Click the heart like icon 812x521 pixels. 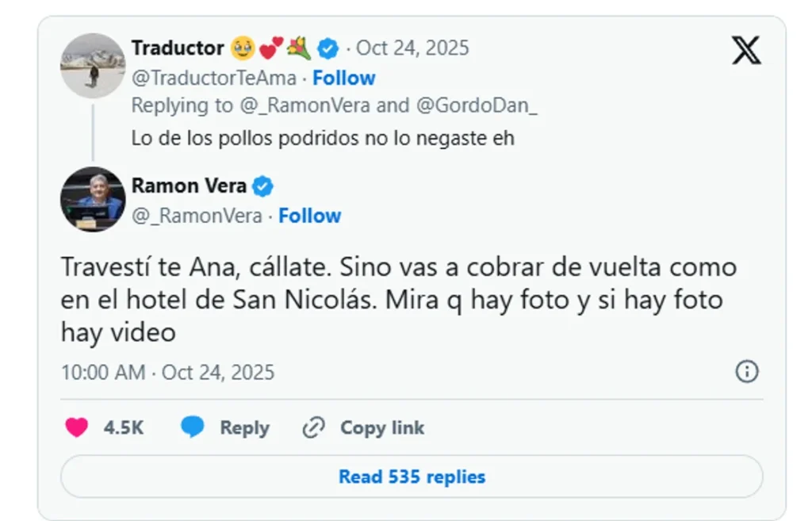[x=76, y=428]
